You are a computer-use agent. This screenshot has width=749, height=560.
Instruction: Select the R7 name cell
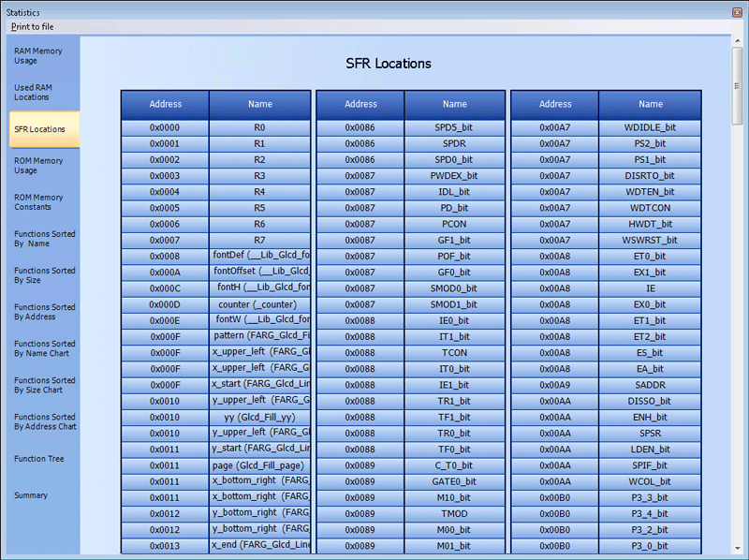click(260, 241)
